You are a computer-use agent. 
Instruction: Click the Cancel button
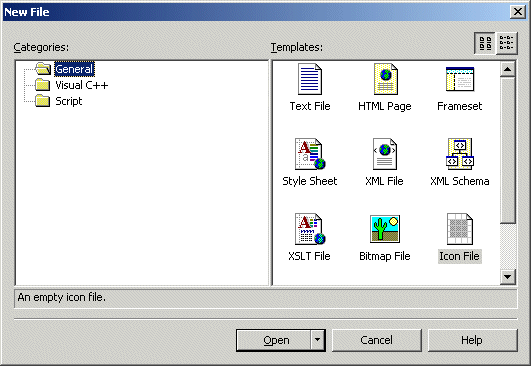tap(377, 340)
